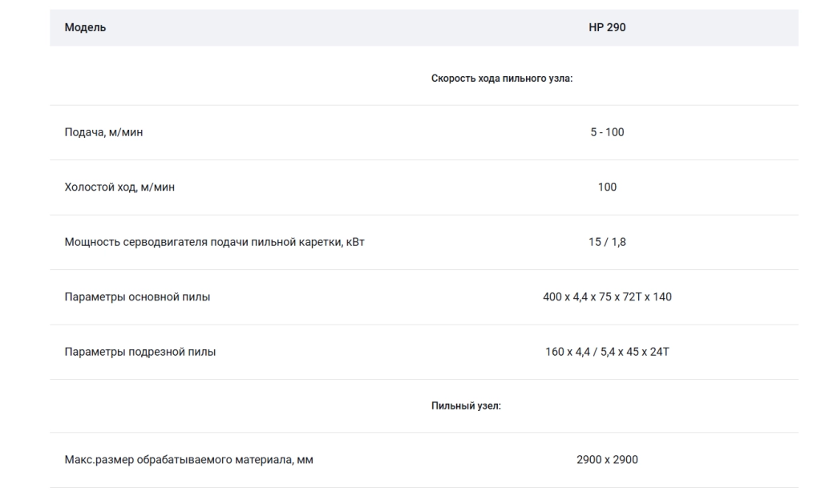Click the "кВт" unit in the servo power row
Image resolution: width=821 pixels, height=504 pixels.
pos(355,242)
